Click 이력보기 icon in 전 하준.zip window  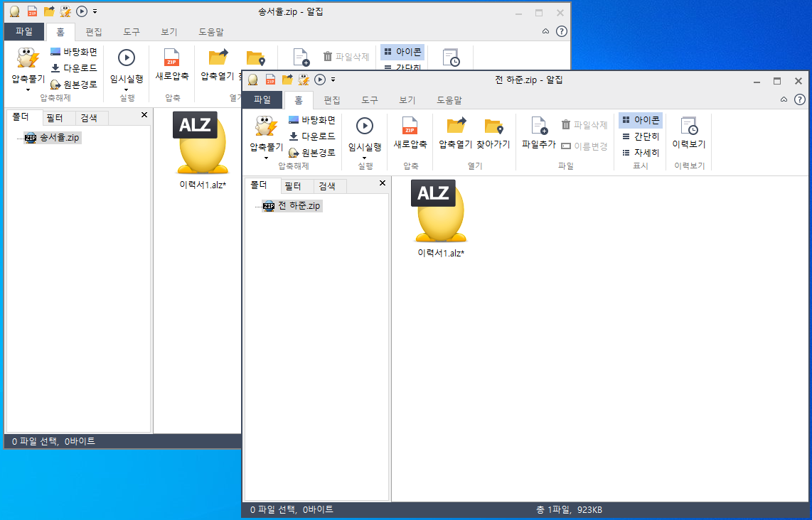(x=689, y=126)
